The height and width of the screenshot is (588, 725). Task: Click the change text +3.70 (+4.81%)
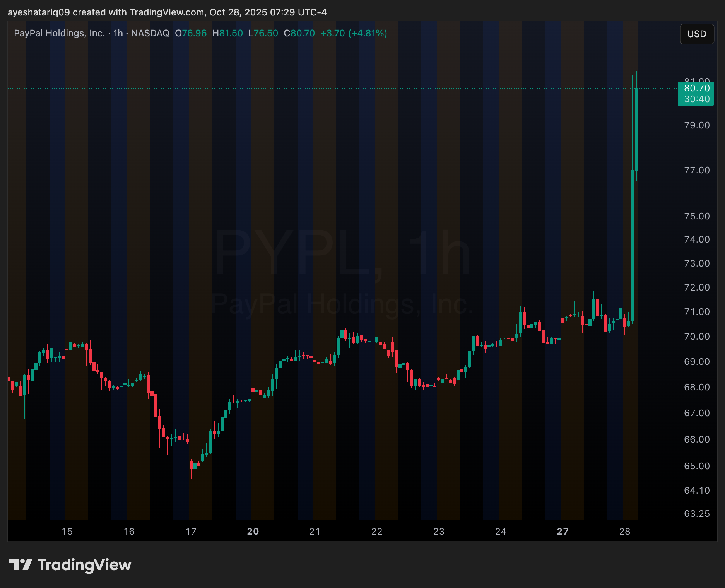point(354,33)
